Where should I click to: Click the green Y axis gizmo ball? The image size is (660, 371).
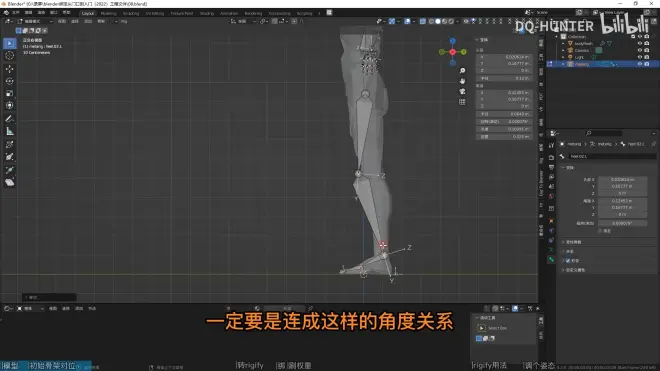(x=463, y=52)
